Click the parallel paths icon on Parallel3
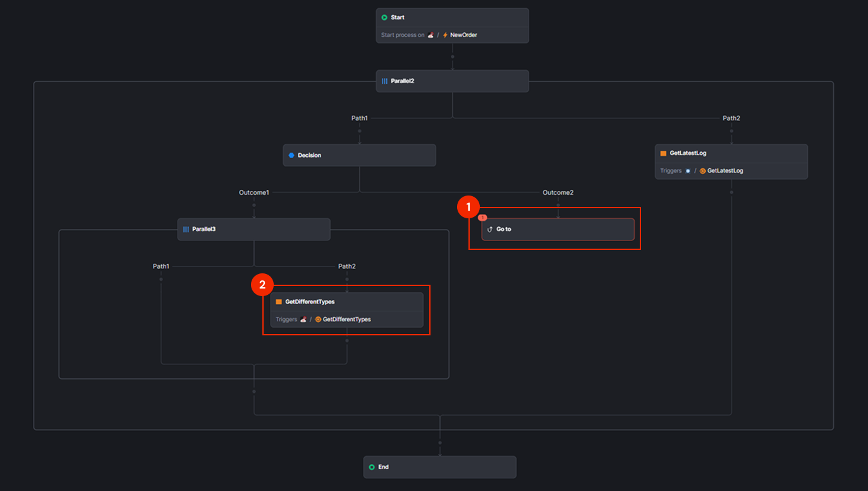Image resolution: width=868 pixels, height=491 pixels. 186,229
